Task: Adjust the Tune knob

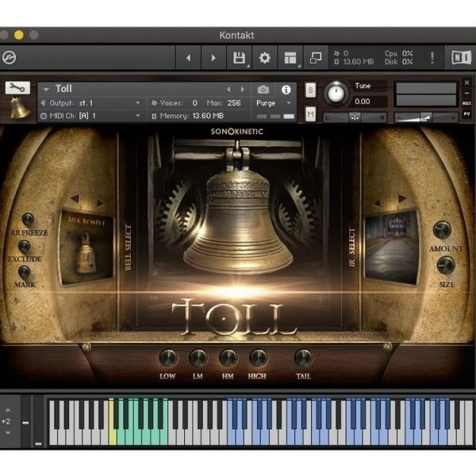Action: [336, 93]
